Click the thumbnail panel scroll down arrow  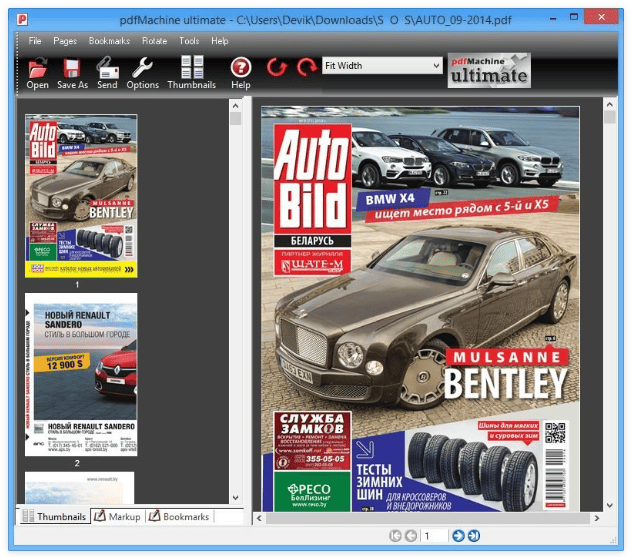pyautogui.click(x=236, y=497)
